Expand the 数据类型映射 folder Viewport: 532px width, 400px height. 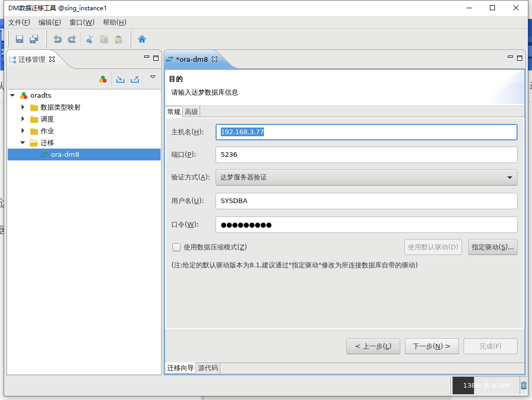click(23, 107)
